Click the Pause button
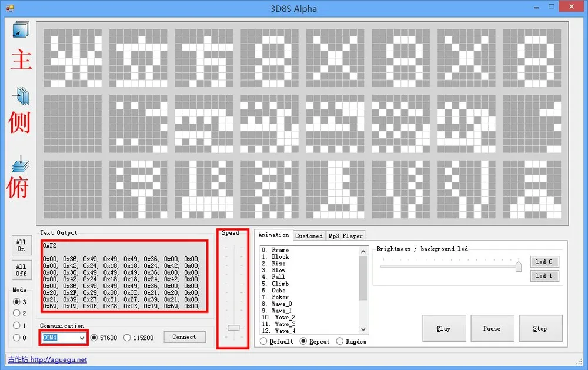Screen dimensions: 588x370 492,328
